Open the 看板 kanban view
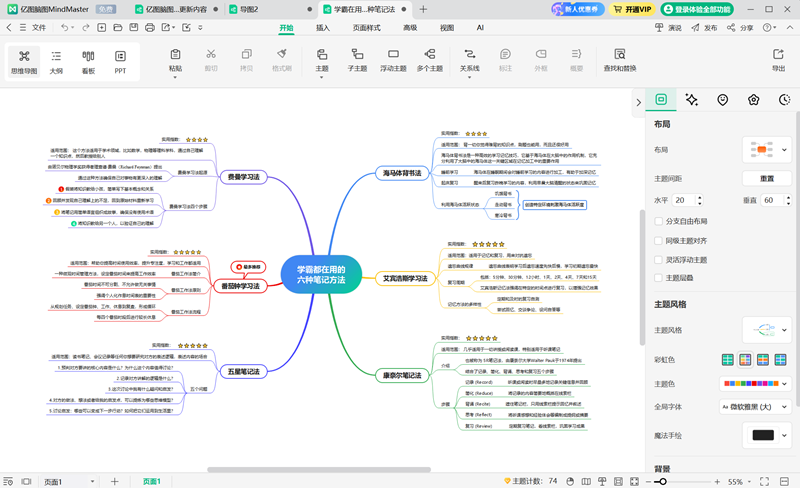800x488 pixels. [x=88, y=60]
